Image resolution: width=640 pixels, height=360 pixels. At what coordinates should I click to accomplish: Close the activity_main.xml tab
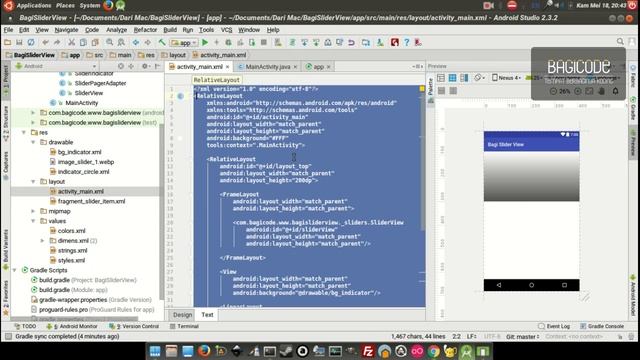pyautogui.click(x=227, y=67)
